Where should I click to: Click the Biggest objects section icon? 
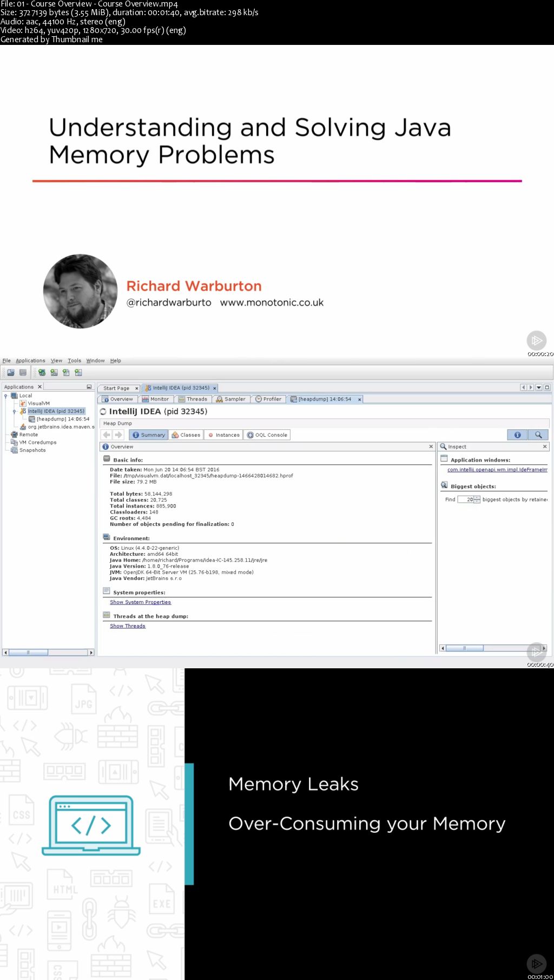[444, 485]
